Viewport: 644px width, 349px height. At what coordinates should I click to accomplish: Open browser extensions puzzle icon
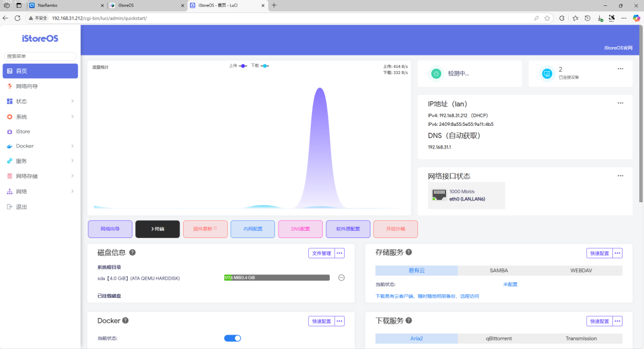562,18
